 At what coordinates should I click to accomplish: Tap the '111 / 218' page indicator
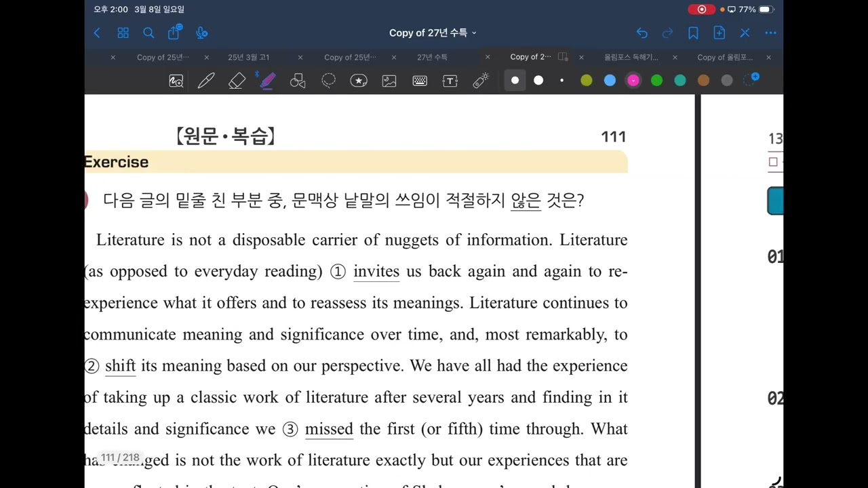tap(120, 457)
